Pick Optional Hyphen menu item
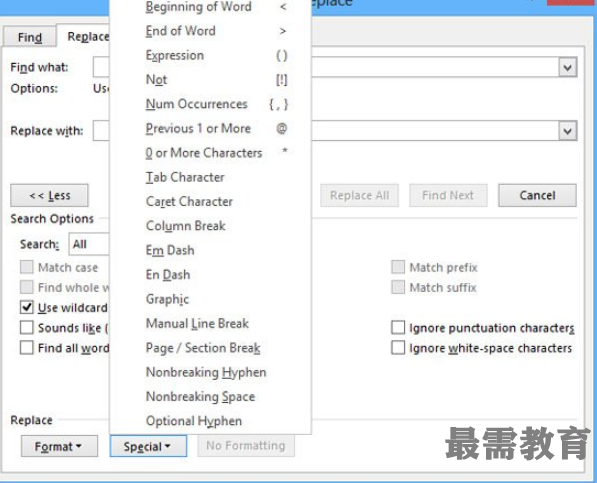 tap(211, 421)
